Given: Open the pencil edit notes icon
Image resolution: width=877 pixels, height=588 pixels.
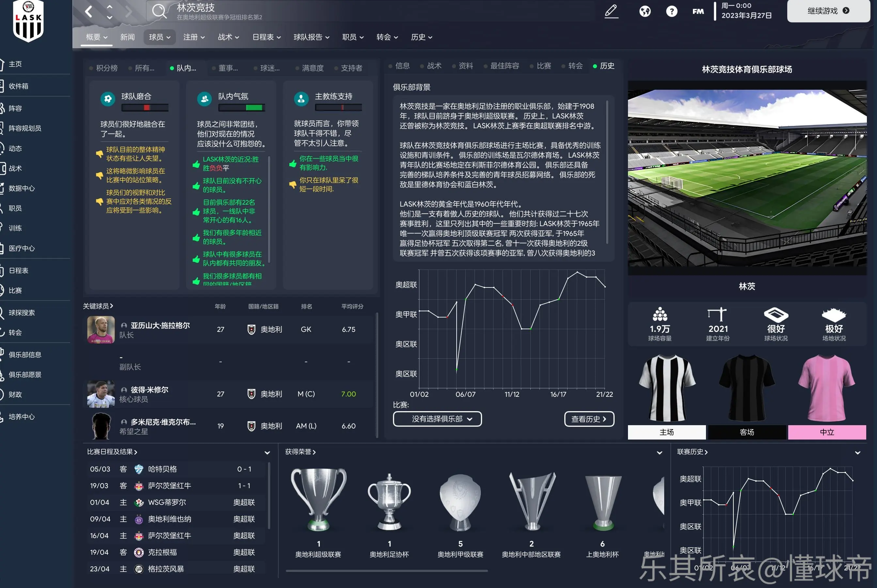Looking at the screenshot, I should click(x=611, y=11).
